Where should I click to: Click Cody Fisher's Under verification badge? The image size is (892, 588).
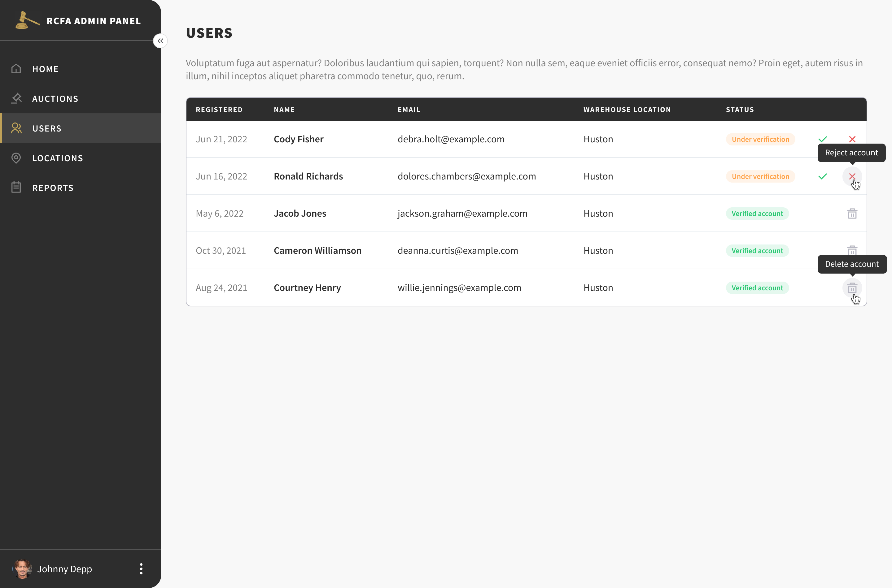click(x=760, y=139)
